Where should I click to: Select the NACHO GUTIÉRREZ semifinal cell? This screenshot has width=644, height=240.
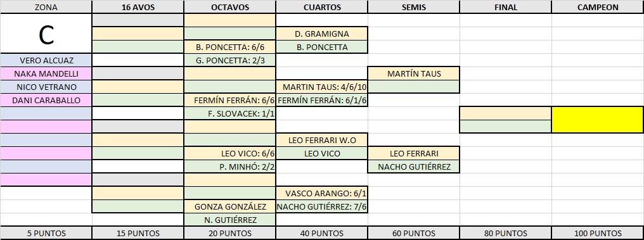(414, 167)
